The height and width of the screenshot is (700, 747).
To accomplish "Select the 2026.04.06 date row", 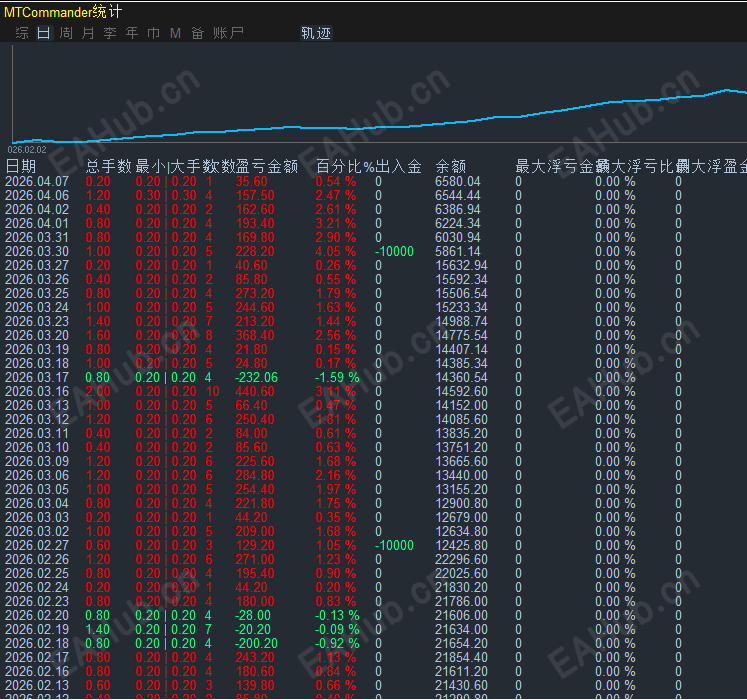I will coord(37,195).
